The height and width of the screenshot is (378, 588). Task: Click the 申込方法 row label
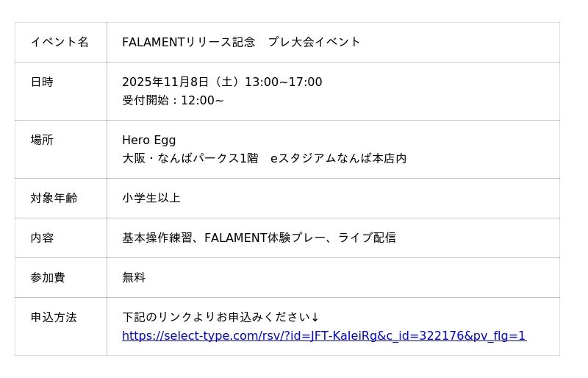pyautogui.click(x=54, y=317)
